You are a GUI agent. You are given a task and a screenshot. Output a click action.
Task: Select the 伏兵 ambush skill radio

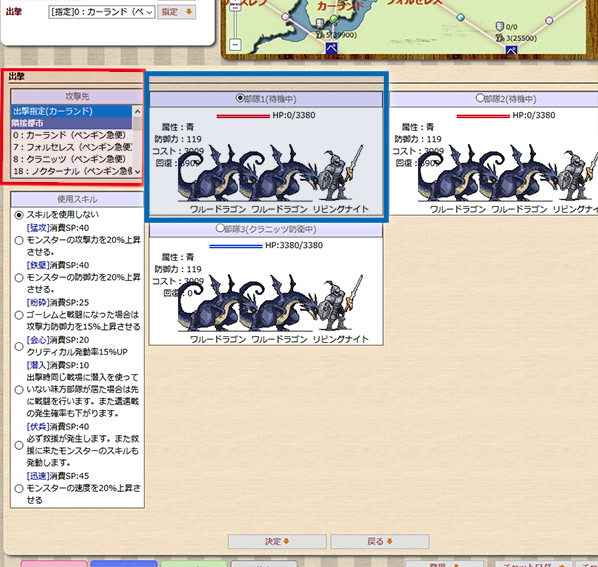19,445
